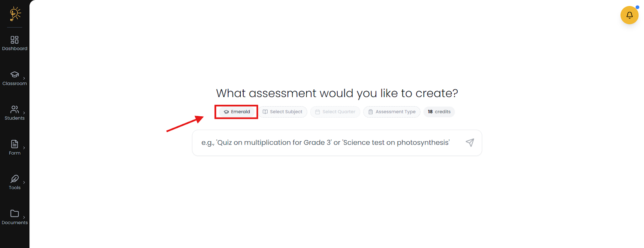Open notifications with the bell icon

pos(629,15)
